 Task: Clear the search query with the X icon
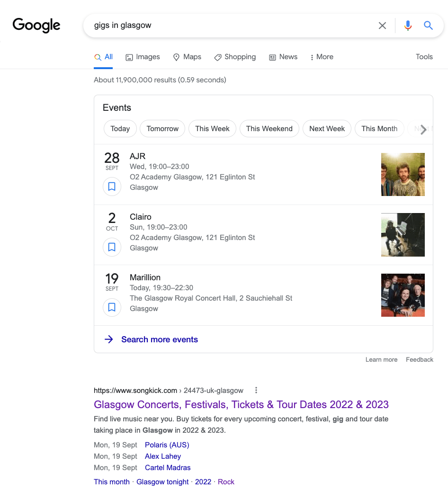click(x=382, y=26)
